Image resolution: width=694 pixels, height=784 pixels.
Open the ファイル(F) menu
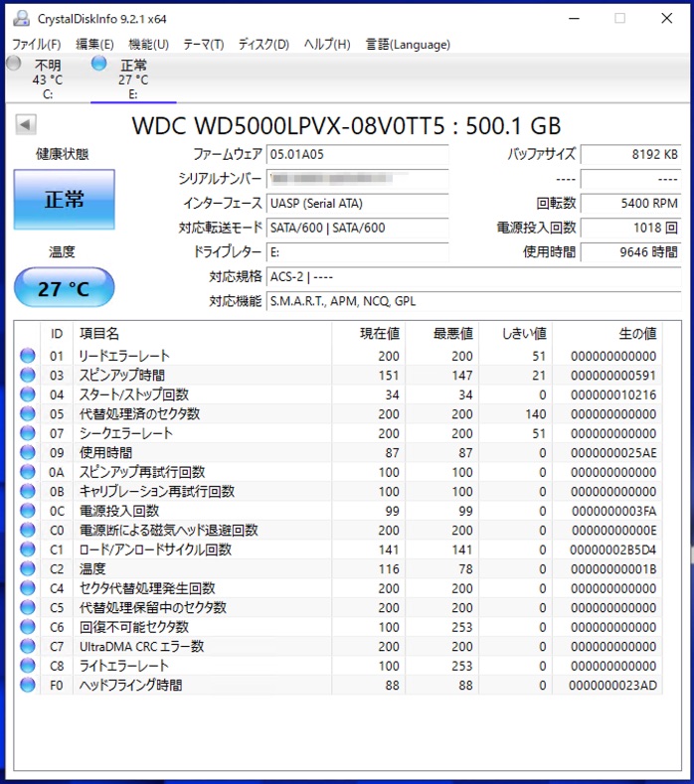point(37,45)
